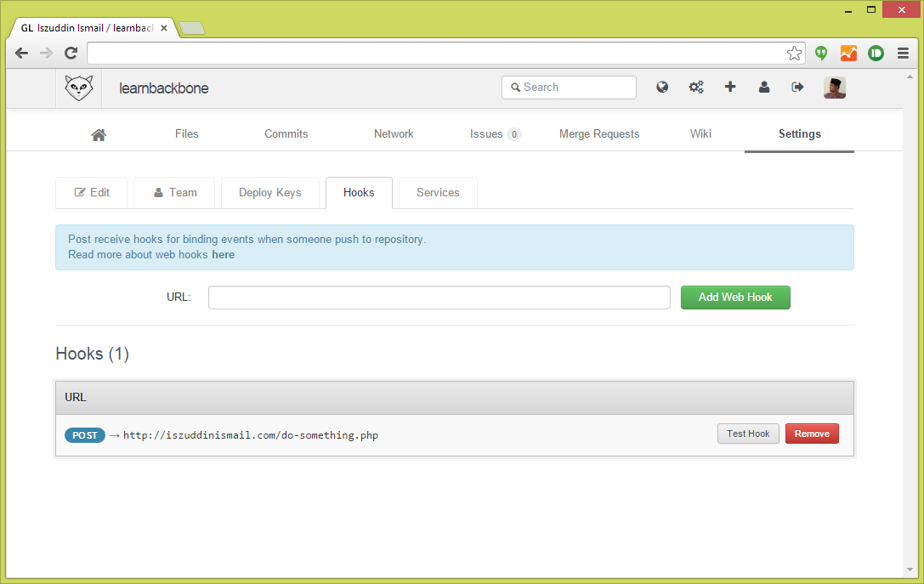
Task: Follow the 'here' web hooks link
Action: 224,255
